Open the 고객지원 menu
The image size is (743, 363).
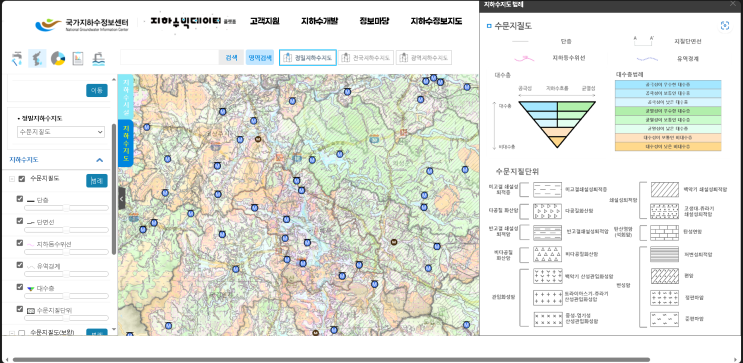coord(264,21)
